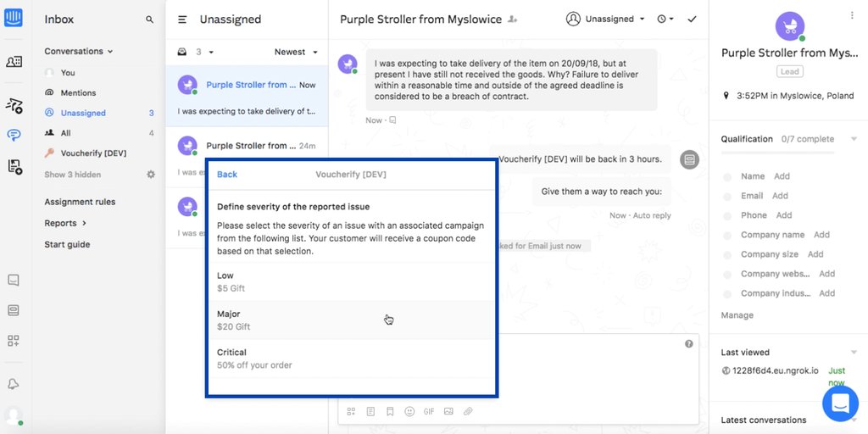The image size is (868, 434).
Task: Open the notifications bell icon
Action: [14, 384]
